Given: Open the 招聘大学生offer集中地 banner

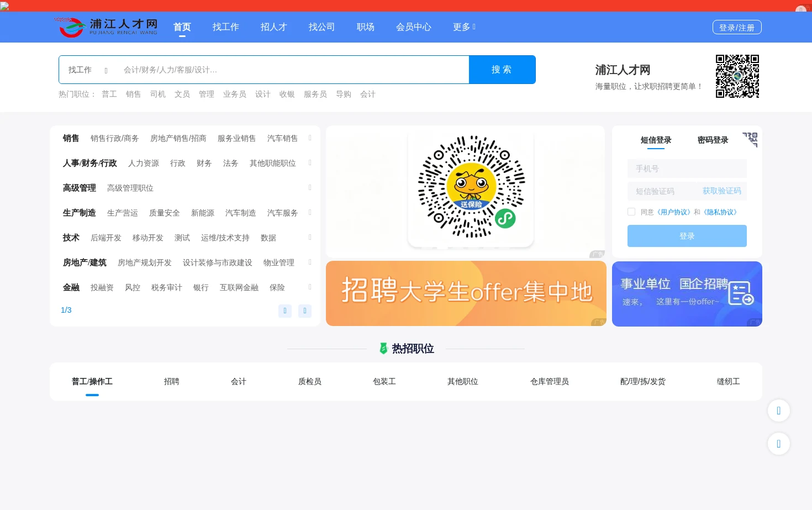Looking at the screenshot, I should point(466,293).
